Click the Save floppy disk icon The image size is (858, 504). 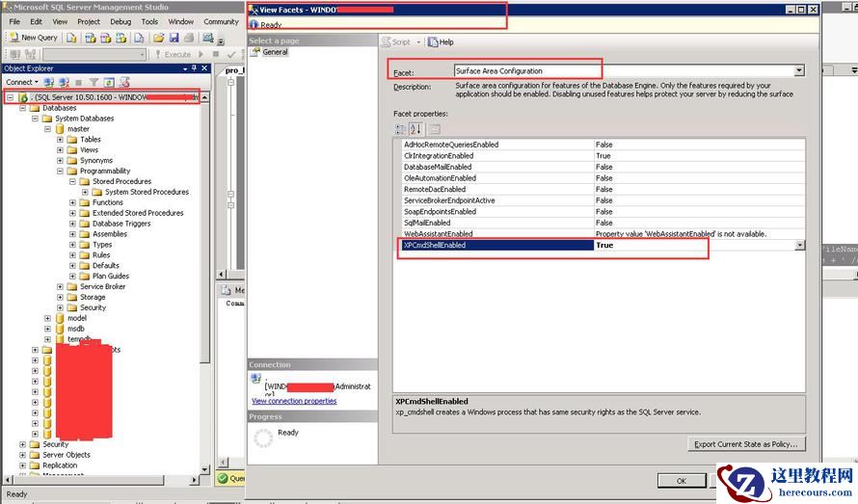[x=174, y=38]
